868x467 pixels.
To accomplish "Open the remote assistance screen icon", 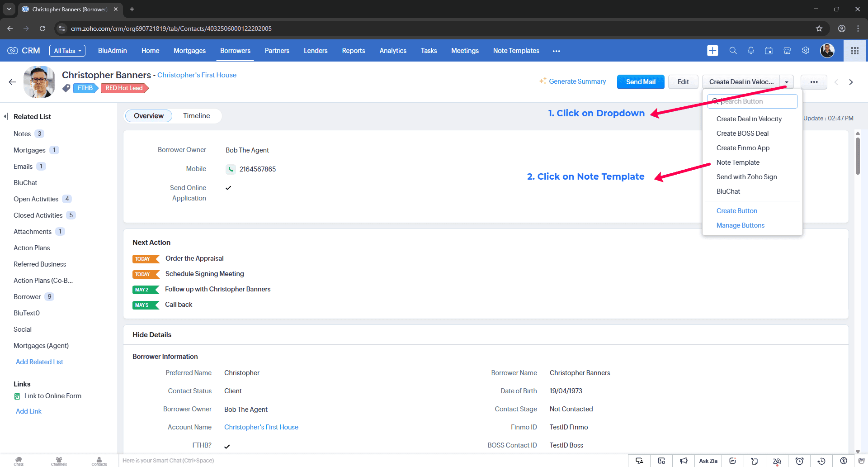I will pos(639,461).
